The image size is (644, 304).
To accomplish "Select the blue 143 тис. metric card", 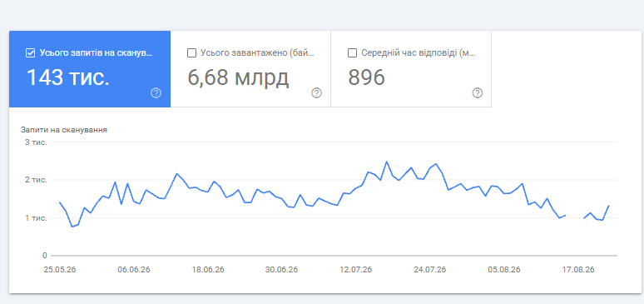I will pyautogui.click(x=90, y=69).
